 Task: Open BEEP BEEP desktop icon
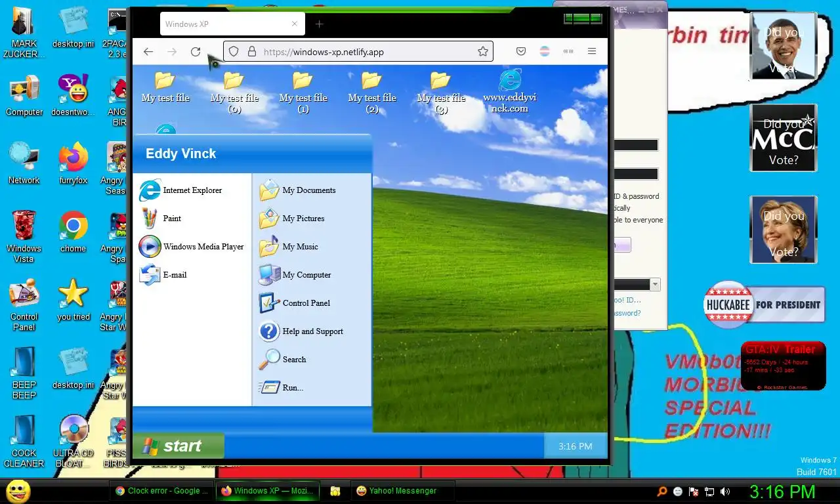click(24, 373)
